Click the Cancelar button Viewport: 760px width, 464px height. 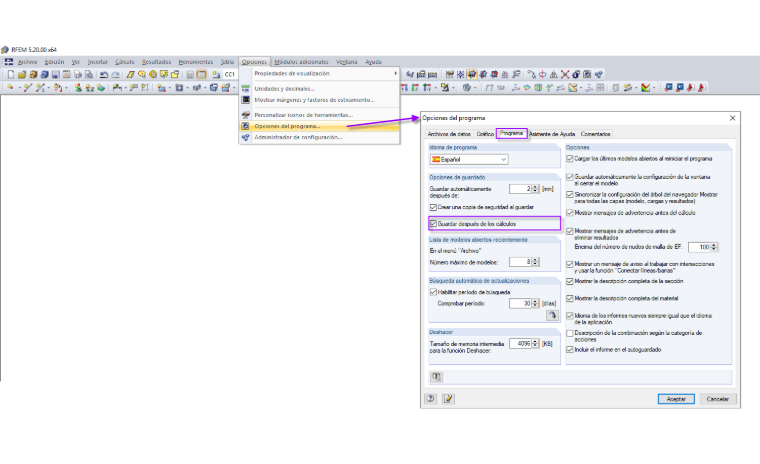pyautogui.click(x=718, y=399)
